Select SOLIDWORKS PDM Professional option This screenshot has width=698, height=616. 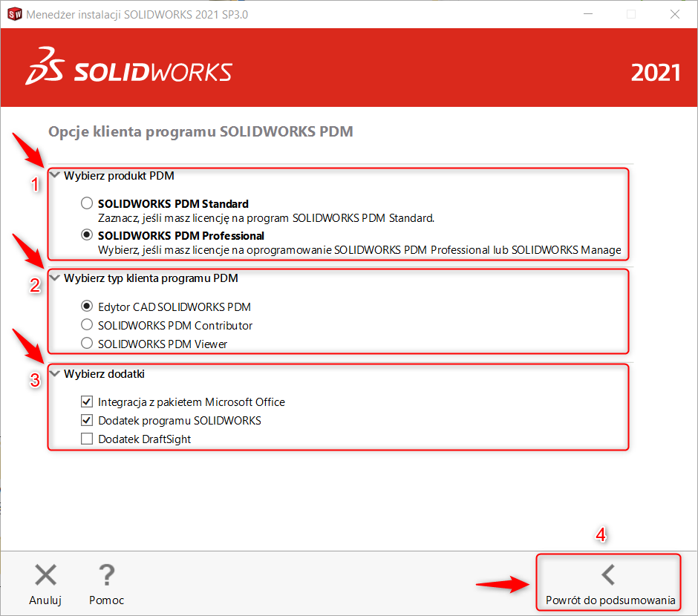tap(87, 235)
